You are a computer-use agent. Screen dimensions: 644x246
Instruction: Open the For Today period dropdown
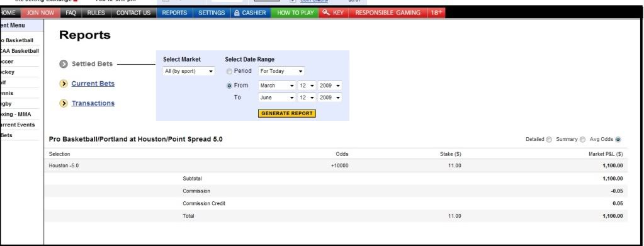281,72
